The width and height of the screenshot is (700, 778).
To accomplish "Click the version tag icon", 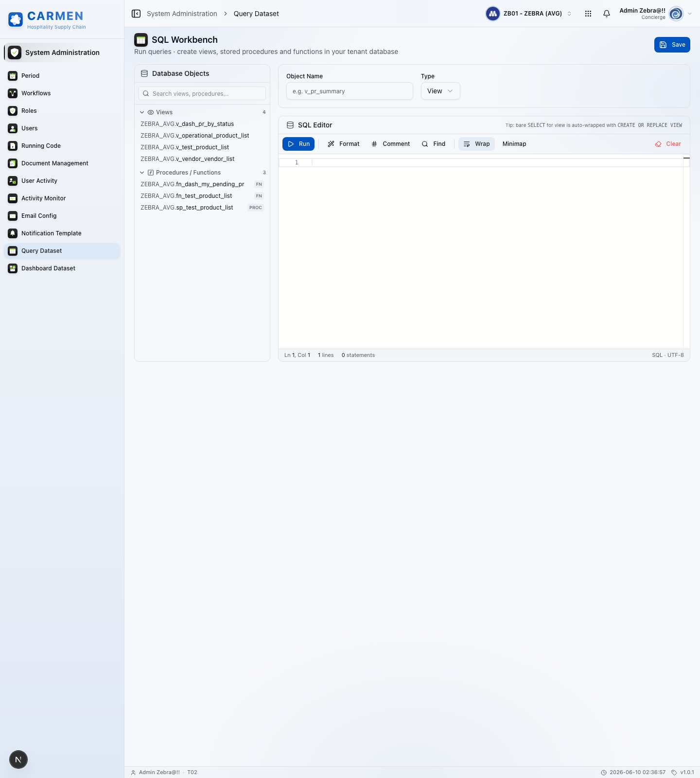I will [x=674, y=772].
